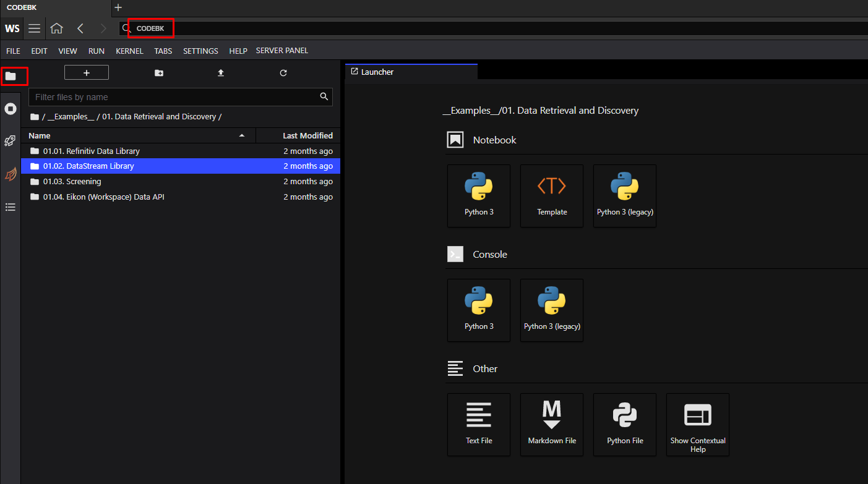Select the 01.01. Refinitiv Data Library folder

(x=181, y=151)
